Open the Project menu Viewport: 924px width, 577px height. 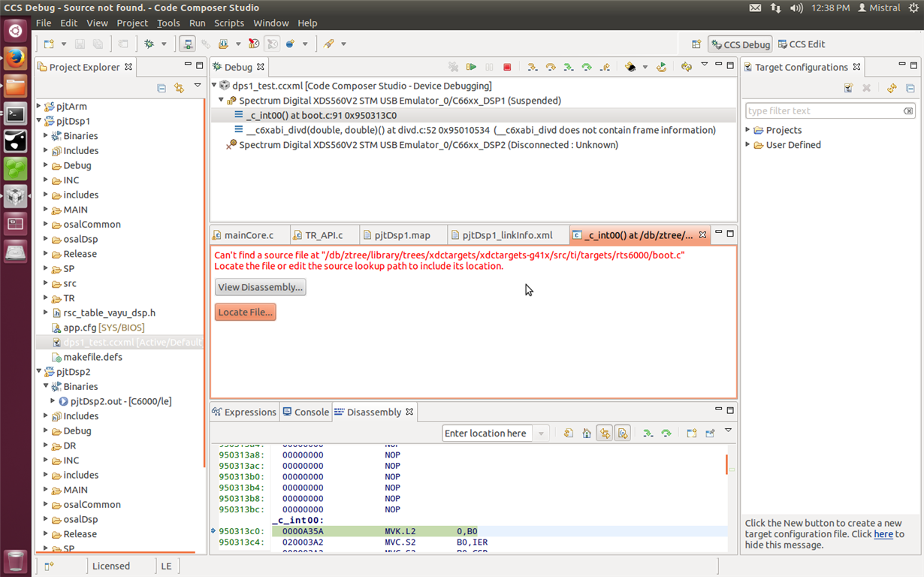(132, 23)
